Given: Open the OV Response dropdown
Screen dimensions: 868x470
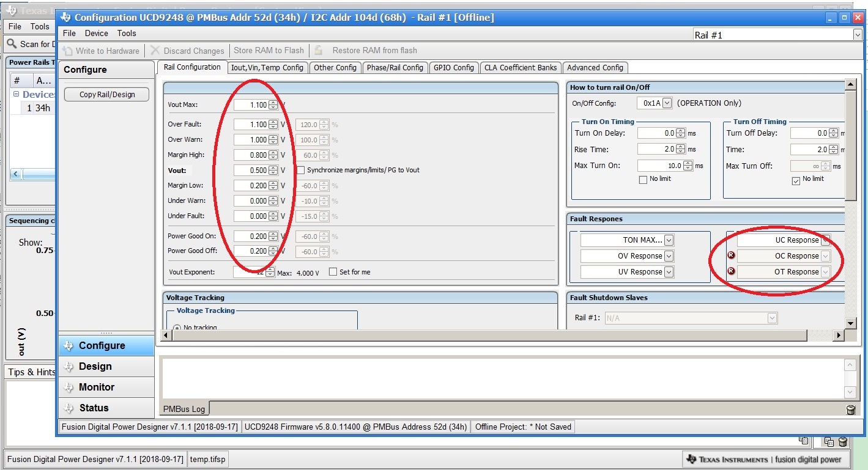Looking at the screenshot, I should point(669,256).
